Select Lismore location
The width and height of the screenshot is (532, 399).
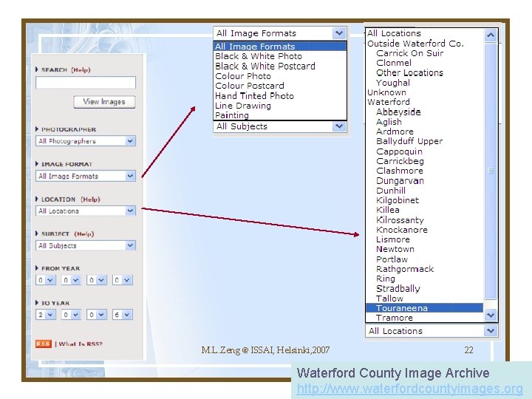pos(424,239)
